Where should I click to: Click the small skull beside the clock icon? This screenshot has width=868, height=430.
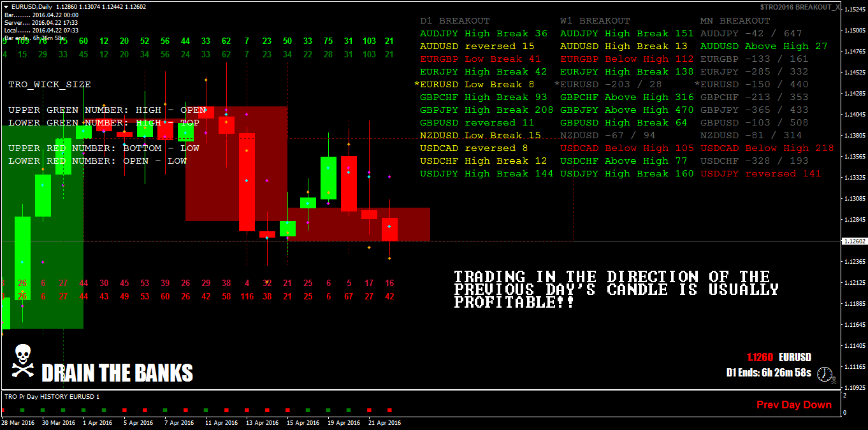click(833, 382)
